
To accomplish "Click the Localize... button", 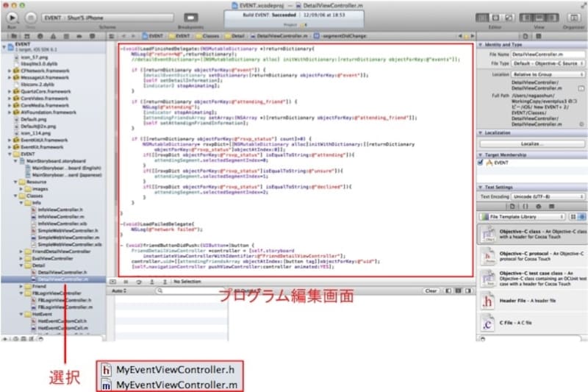I will pyautogui.click(x=531, y=143).
